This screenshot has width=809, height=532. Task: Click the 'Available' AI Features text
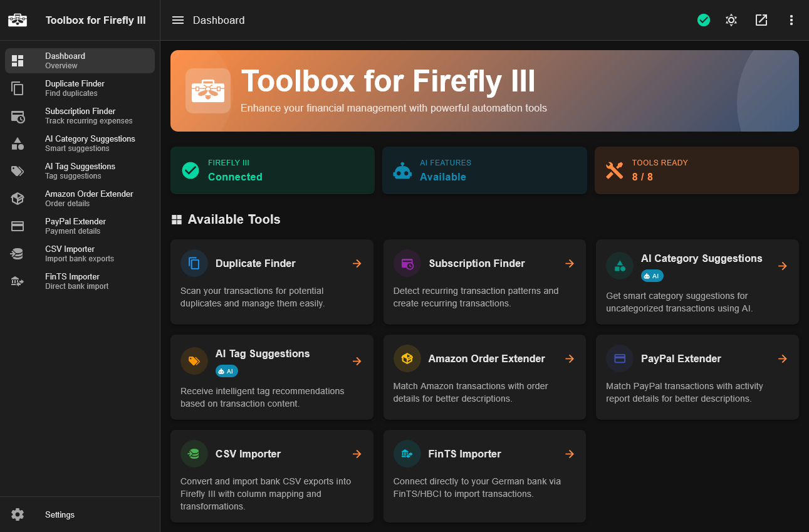click(443, 177)
